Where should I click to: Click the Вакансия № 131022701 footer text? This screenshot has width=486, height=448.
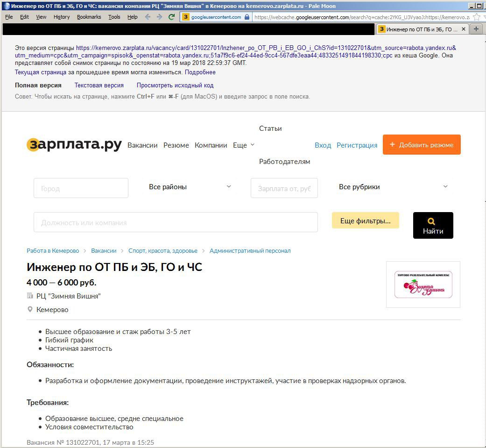pyautogui.click(x=90, y=442)
